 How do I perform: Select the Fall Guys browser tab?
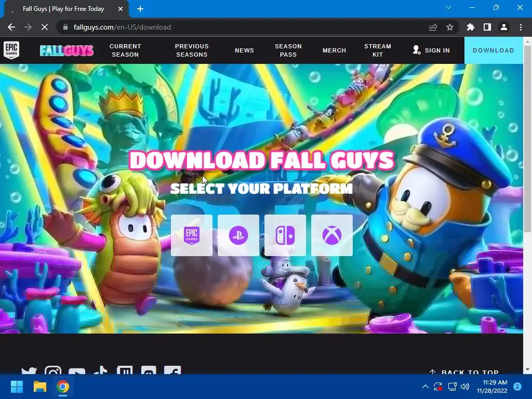point(66,9)
